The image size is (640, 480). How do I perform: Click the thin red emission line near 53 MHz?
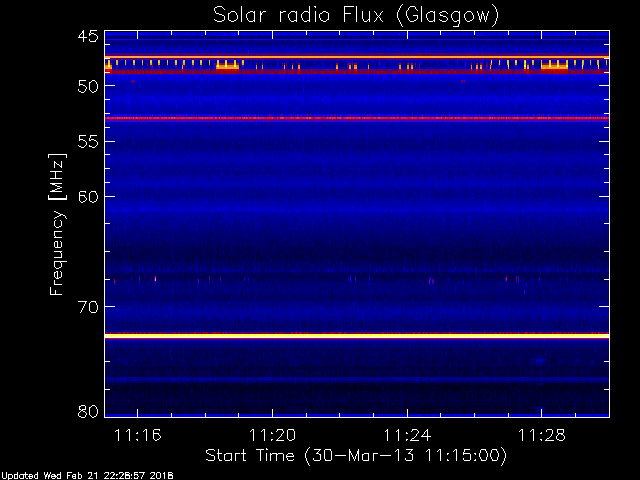pos(357,118)
